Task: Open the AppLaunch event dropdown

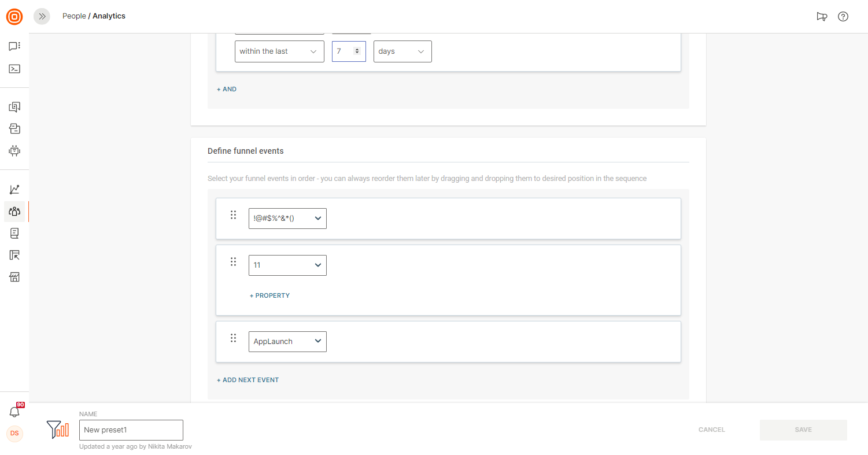Action: tap(287, 342)
